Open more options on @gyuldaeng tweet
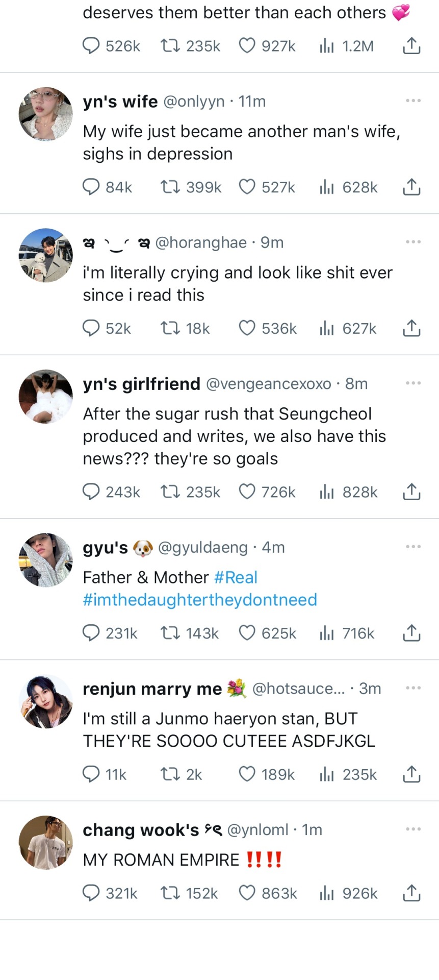 413,547
